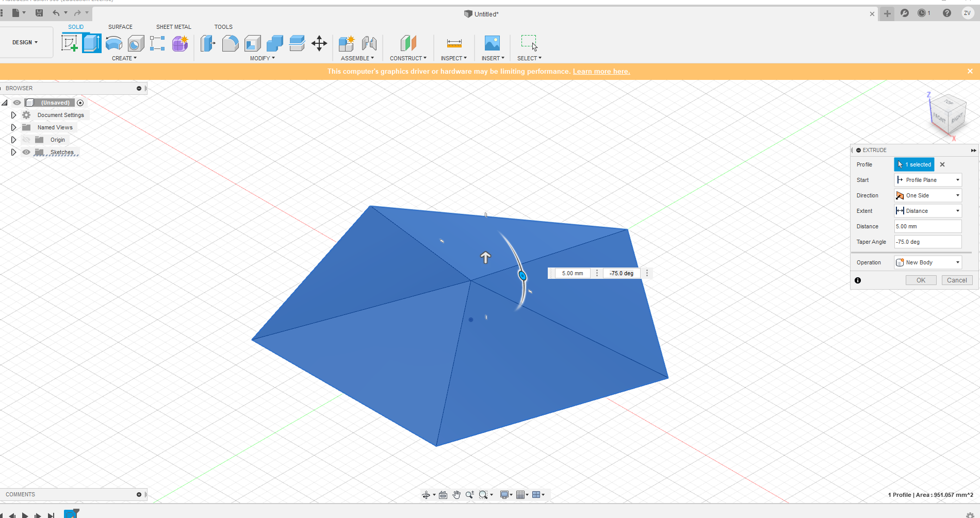The height and width of the screenshot is (518, 980).
Task: Open the Extent Distance dropdown
Action: click(928, 211)
